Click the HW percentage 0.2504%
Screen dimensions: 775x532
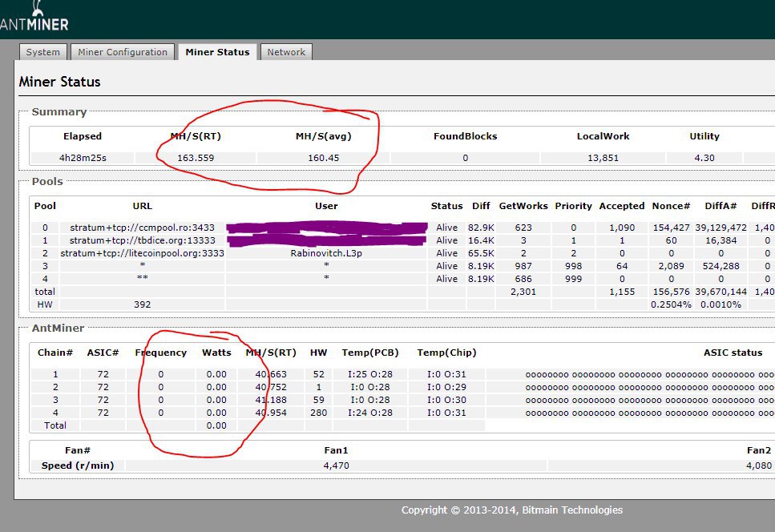(x=671, y=304)
